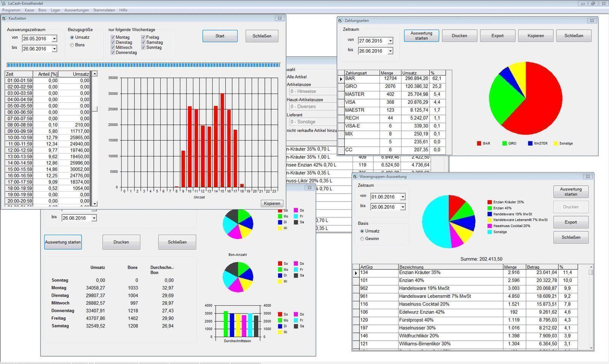Choose the Gewinn basis option

pyautogui.click(x=362, y=239)
